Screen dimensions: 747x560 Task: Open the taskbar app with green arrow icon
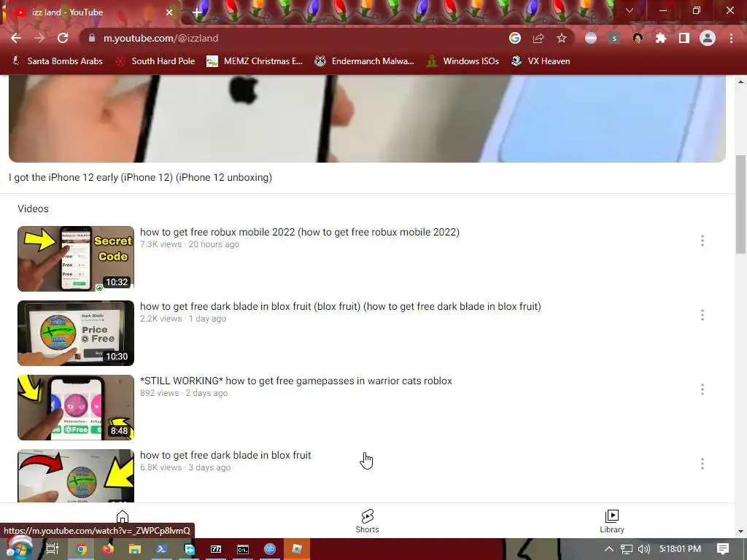tap(189, 549)
